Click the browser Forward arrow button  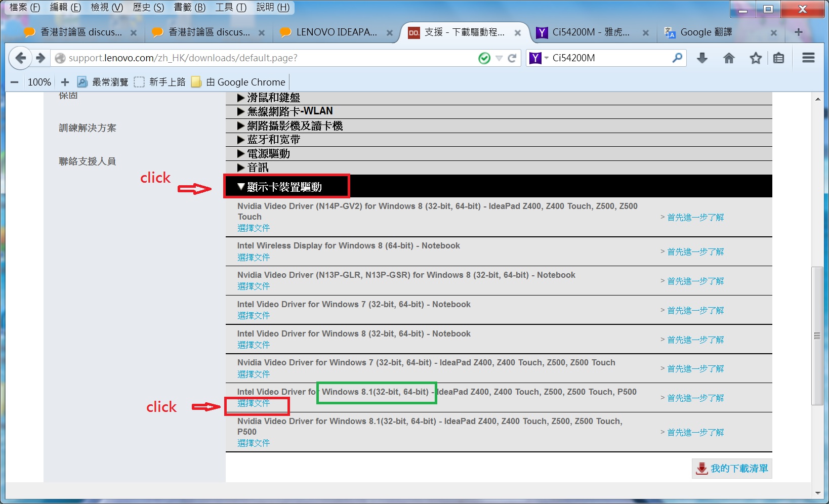(x=41, y=58)
